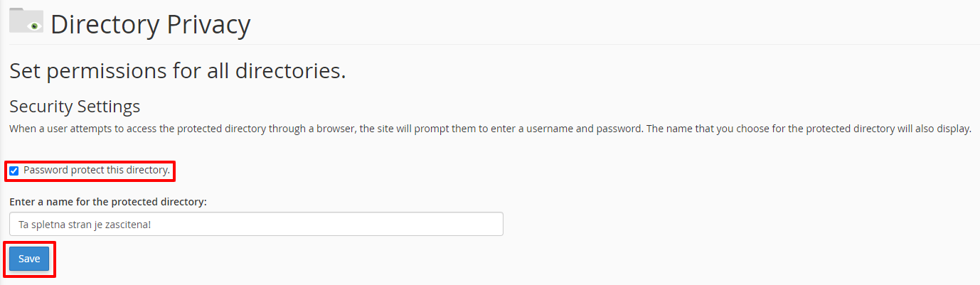Click the Security Settings description paragraph
Screen dimensions: 980x285
tap(490, 129)
